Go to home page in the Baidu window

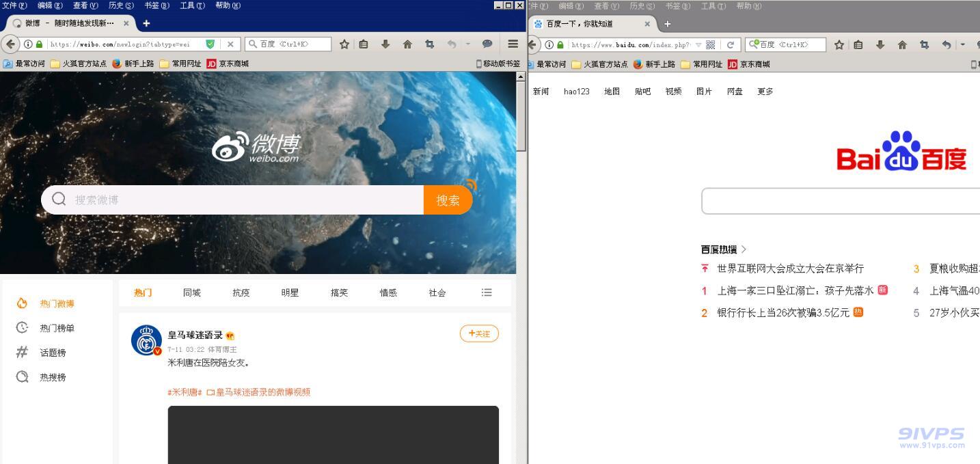902,45
